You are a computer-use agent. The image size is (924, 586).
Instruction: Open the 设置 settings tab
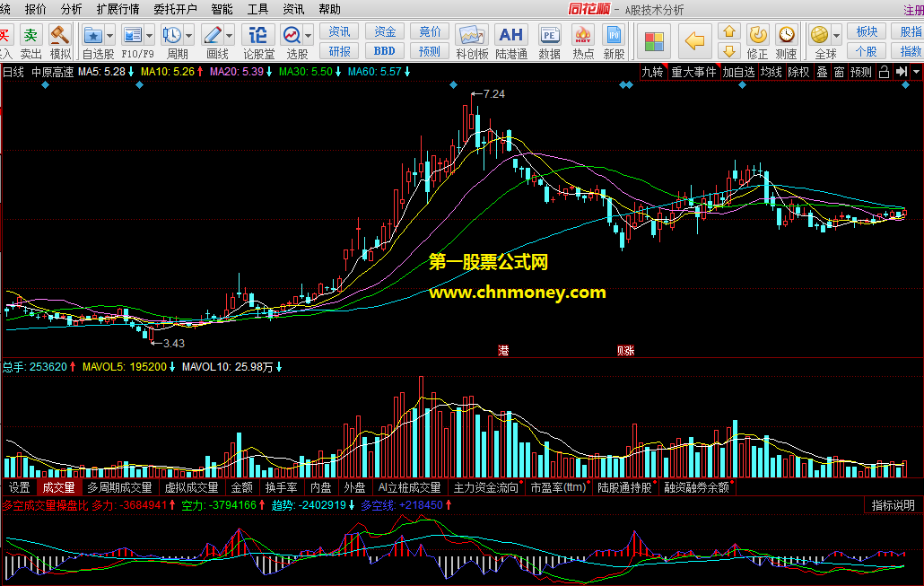[x=19, y=487]
